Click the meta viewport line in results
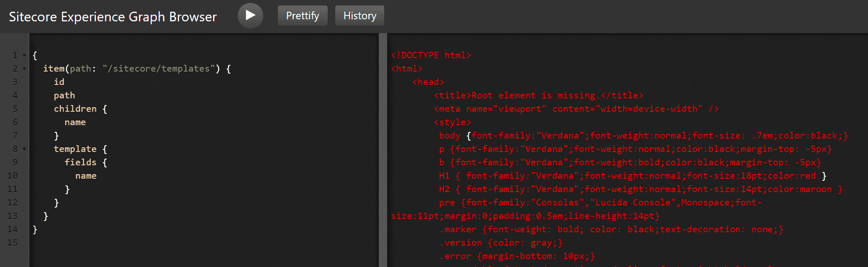The image size is (868, 267). [576, 109]
